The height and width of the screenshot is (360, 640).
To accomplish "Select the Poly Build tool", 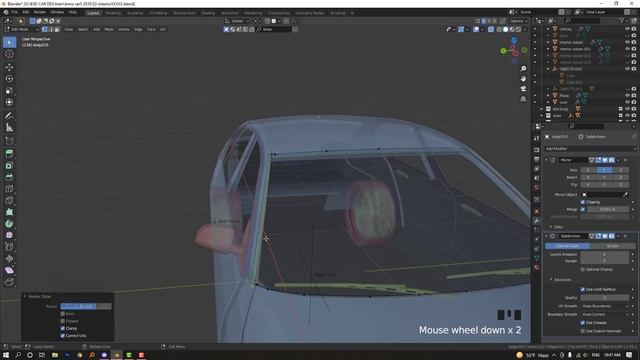I will point(9,212).
